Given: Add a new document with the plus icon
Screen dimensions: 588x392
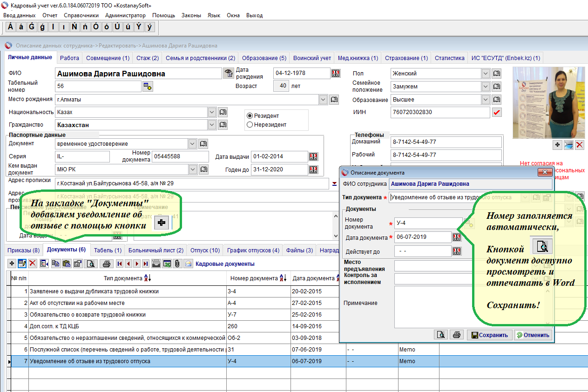Looking at the screenshot, I should tap(12, 264).
